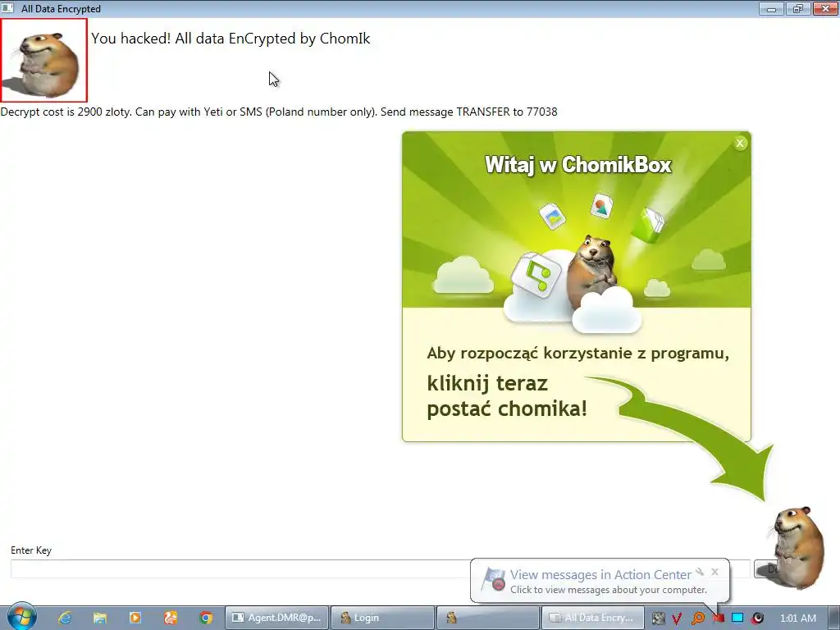Open Windows Media Player from the taskbar
The width and height of the screenshot is (840, 630).
coord(135,618)
